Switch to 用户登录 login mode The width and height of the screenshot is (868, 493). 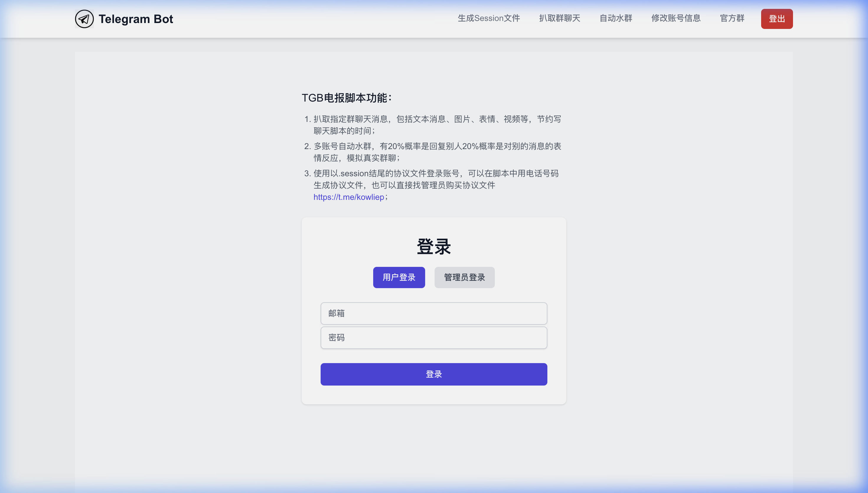(399, 277)
